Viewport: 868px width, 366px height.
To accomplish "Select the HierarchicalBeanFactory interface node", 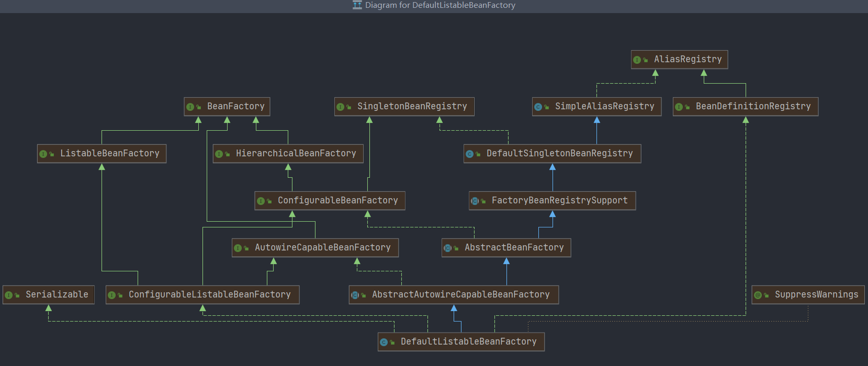I will [288, 154].
